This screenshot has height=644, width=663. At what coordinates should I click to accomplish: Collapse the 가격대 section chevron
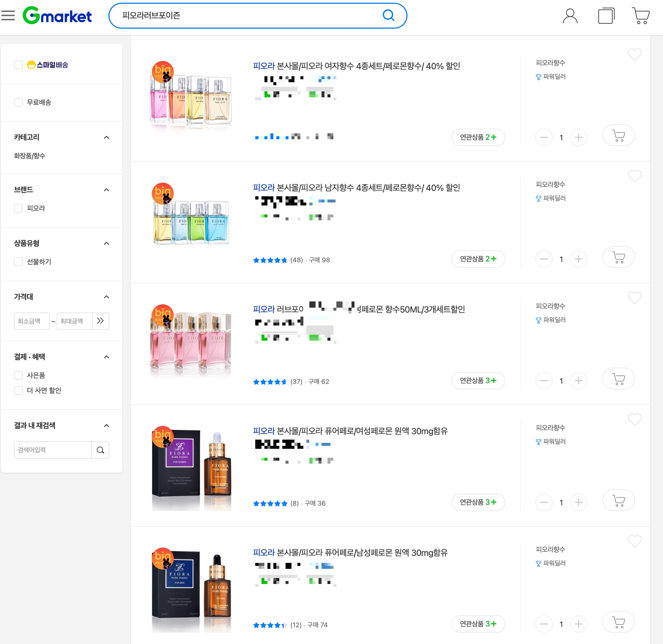[x=106, y=297]
